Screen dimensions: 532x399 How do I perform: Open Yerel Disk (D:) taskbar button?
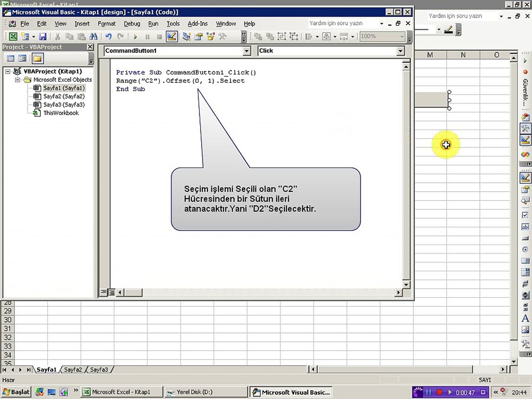(207, 392)
